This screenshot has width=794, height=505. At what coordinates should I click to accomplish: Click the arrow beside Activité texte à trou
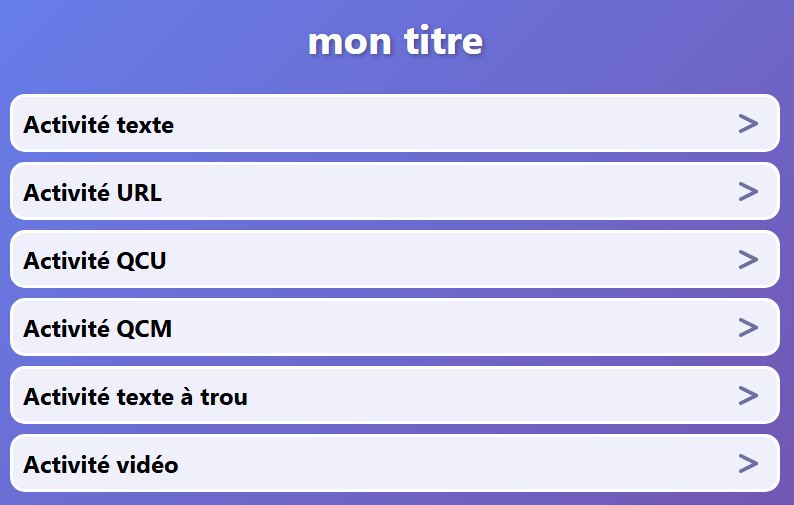coord(748,396)
